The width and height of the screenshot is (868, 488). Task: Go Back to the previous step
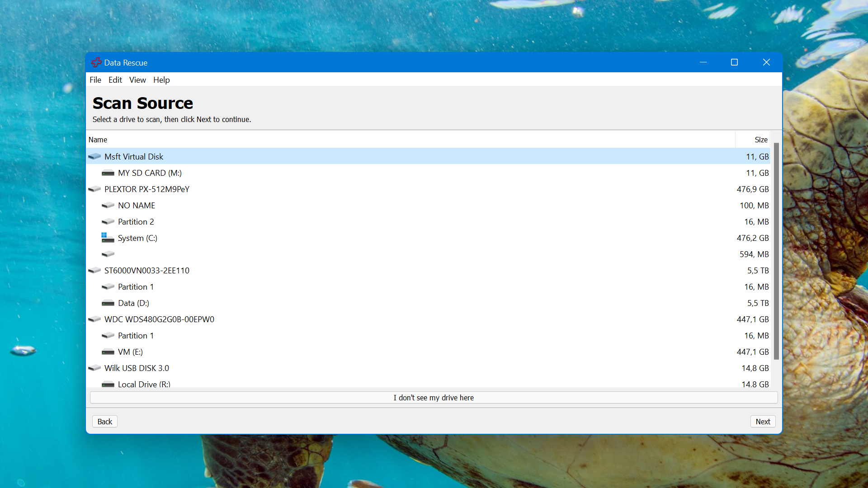(x=105, y=421)
